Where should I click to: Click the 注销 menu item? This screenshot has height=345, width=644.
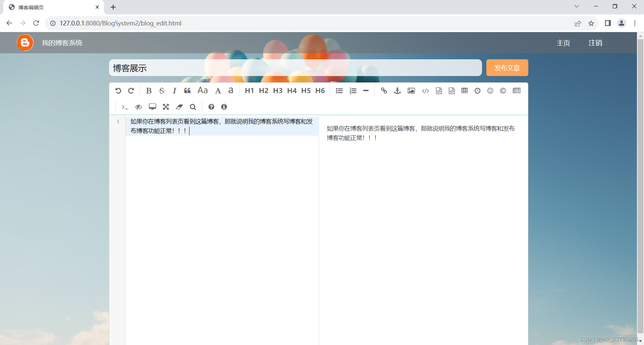[596, 43]
